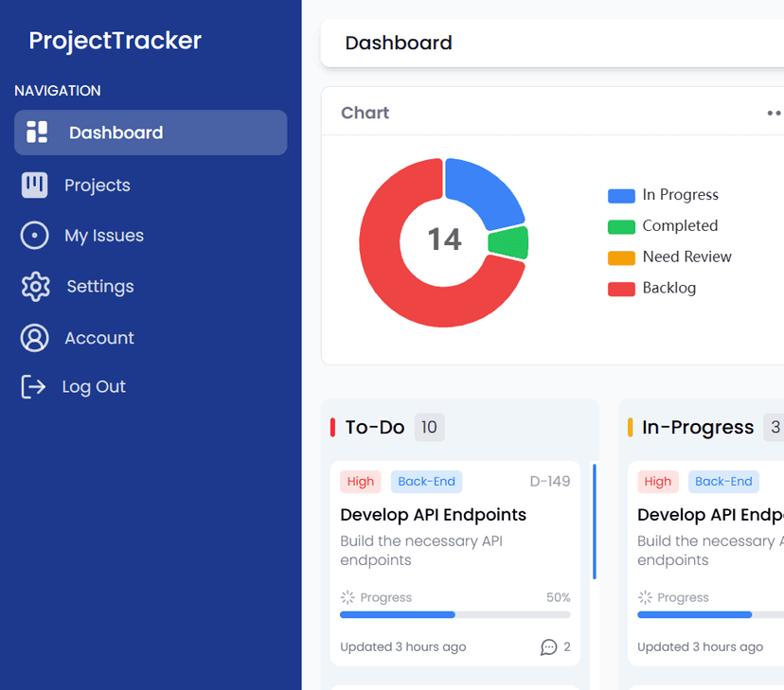Viewport: 784px width, 690px height.
Task: Click the comment bubble icon on D-149
Action: coord(548,647)
